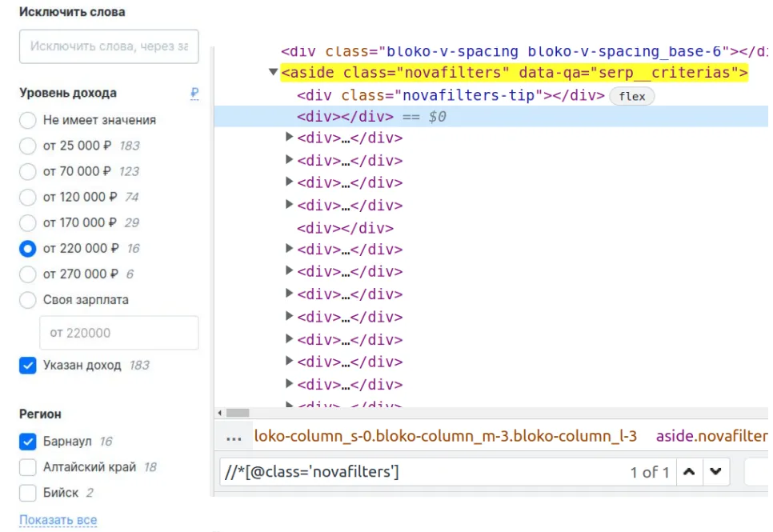Collapse the aside novafilters element triangle
Screen dimensions: 773x532
click(x=273, y=72)
